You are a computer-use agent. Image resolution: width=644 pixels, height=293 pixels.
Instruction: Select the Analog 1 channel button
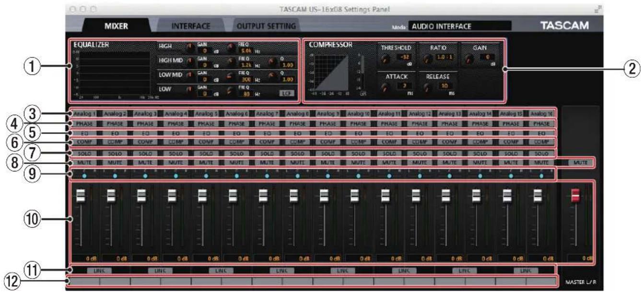[84, 114]
